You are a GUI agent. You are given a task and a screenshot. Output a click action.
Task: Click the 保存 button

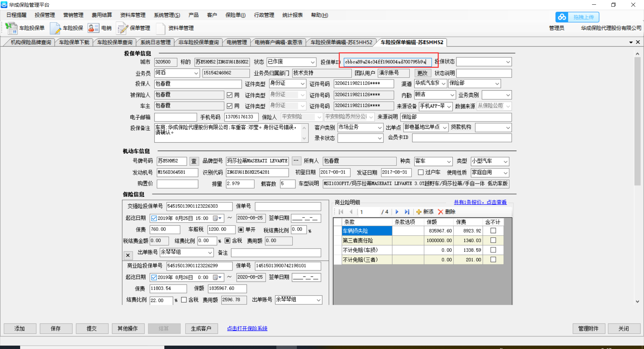[x=56, y=329]
